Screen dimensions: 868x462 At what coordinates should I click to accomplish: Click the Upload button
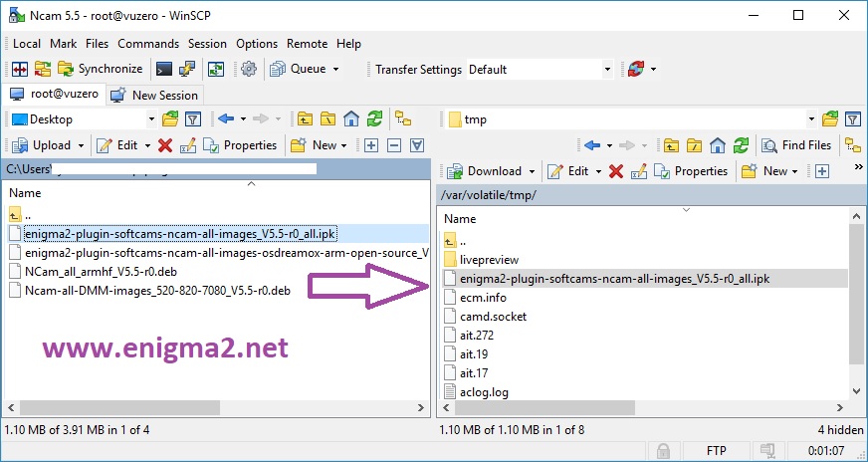click(x=42, y=145)
